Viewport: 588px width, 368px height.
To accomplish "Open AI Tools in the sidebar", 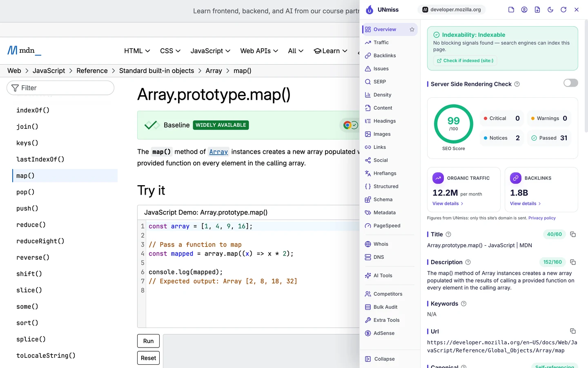I will point(390,276).
